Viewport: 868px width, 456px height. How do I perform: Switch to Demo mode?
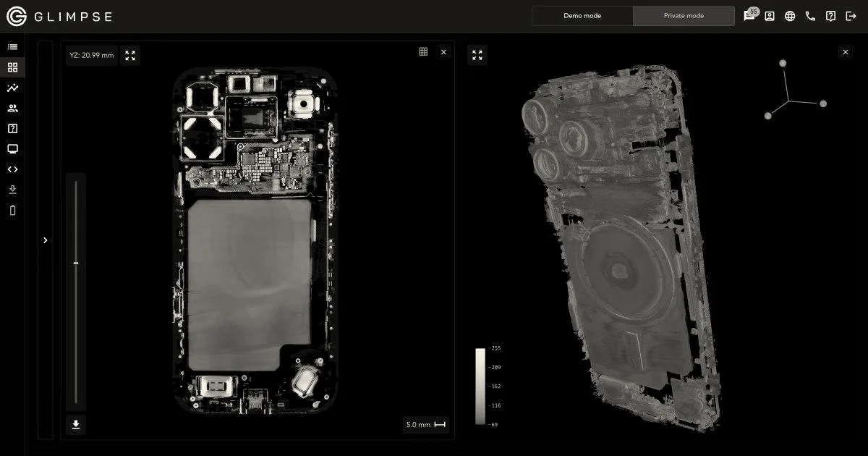pyautogui.click(x=582, y=16)
